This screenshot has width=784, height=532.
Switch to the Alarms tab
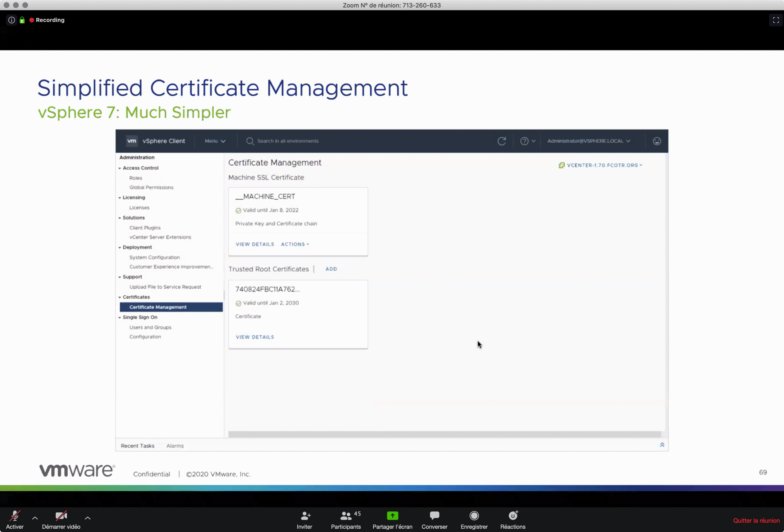(175, 446)
